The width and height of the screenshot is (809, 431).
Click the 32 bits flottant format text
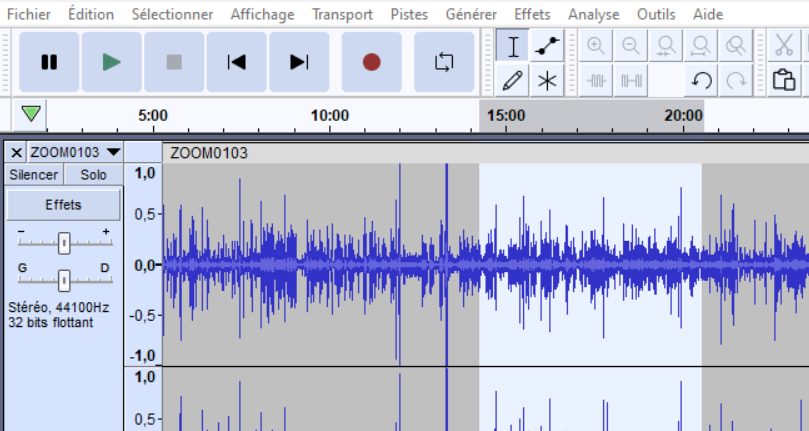[x=51, y=323]
